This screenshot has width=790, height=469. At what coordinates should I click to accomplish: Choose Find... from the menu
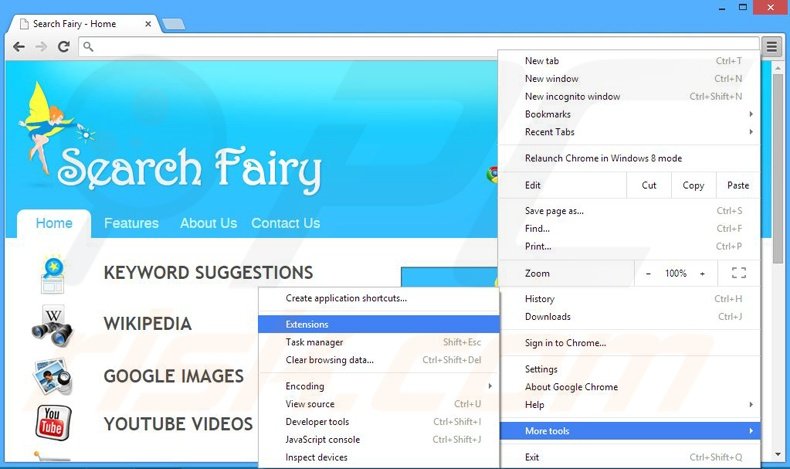(x=629, y=229)
